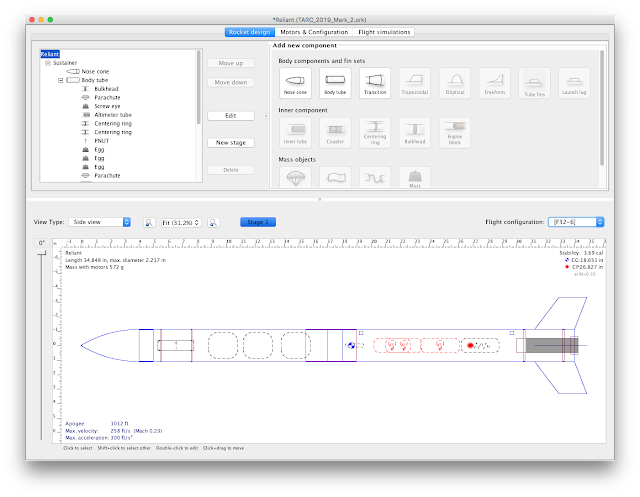The image size is (640, 497).
Task: Click the Stability 3.69 cal text
Action: pos(581,253)
